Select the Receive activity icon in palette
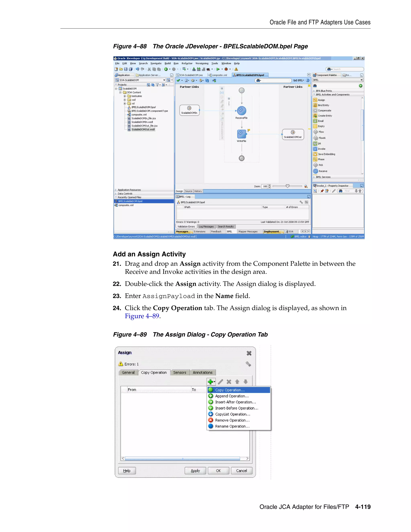This screenshot has width=411, height=532. pyautogui.click(x=315, y=171)
